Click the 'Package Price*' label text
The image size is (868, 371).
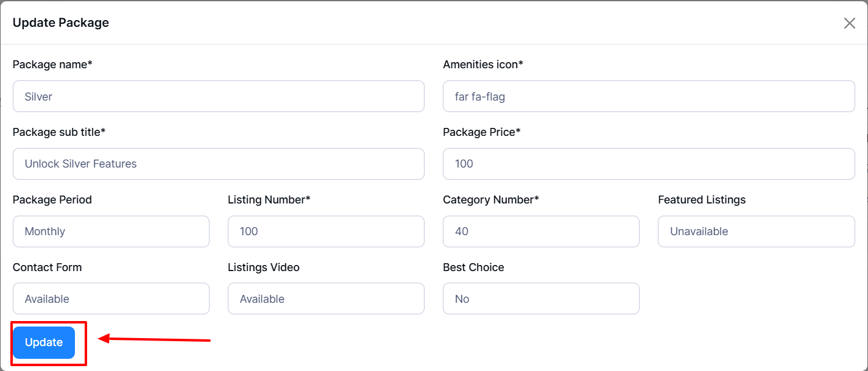(x=482, y=132)
